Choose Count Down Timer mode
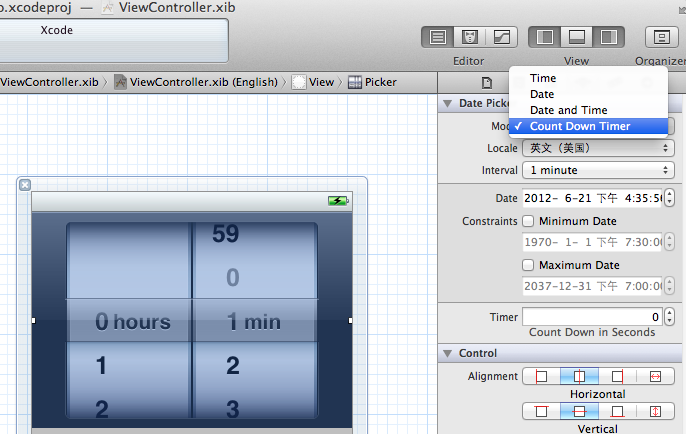Viewport: 686px width, 434px height. pyautogui.click(x=588, y=126)
